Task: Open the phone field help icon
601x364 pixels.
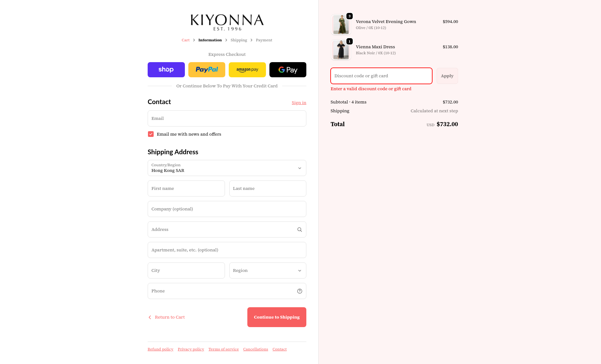Action: pyautogui.click(x=300, y=291)
